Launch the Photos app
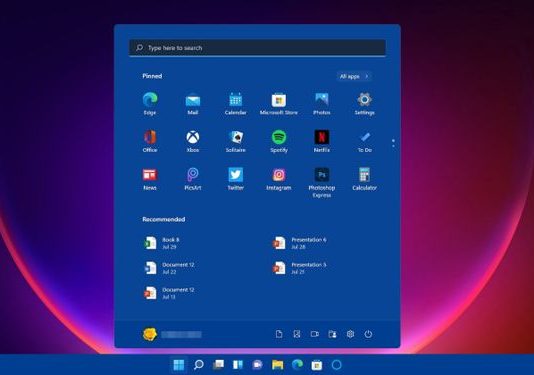This screenshot has width=534, height=375. [x=321, y=104]
